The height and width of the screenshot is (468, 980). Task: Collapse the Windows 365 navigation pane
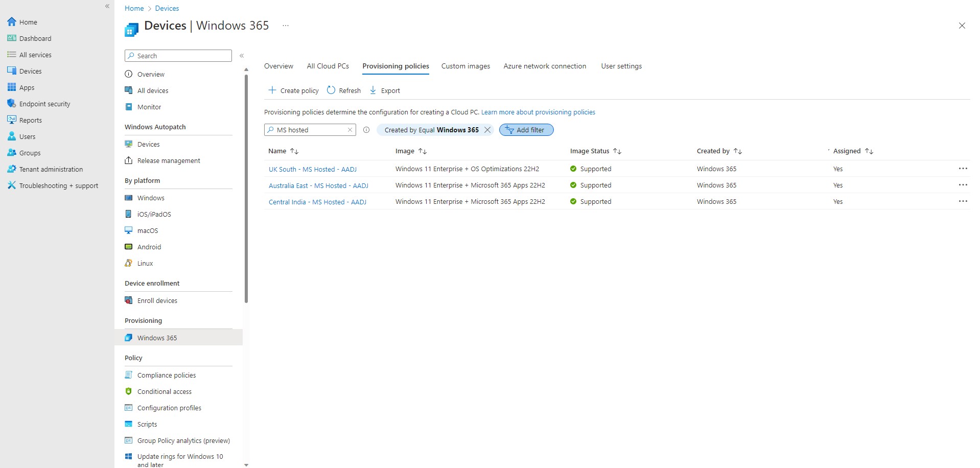[x=242, y=56]
